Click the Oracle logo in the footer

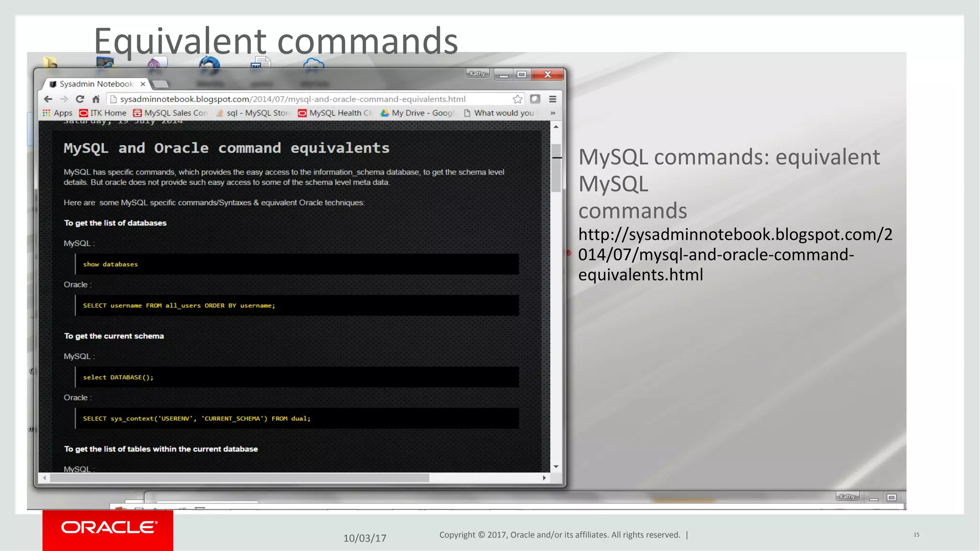[108, 528]
